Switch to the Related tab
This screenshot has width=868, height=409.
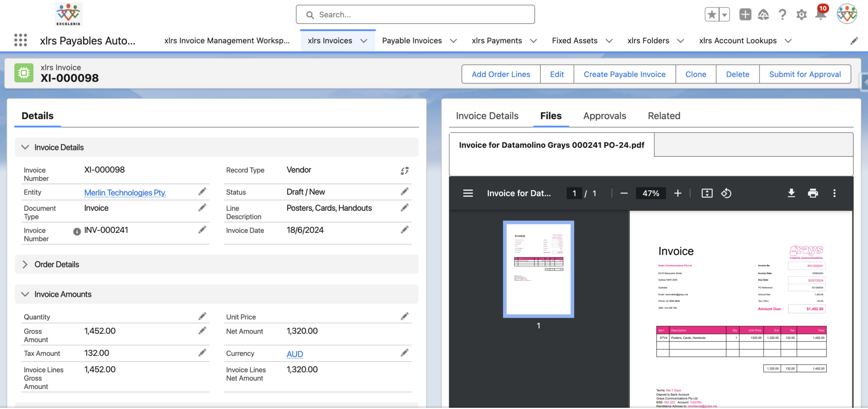[x=664, y=116]
